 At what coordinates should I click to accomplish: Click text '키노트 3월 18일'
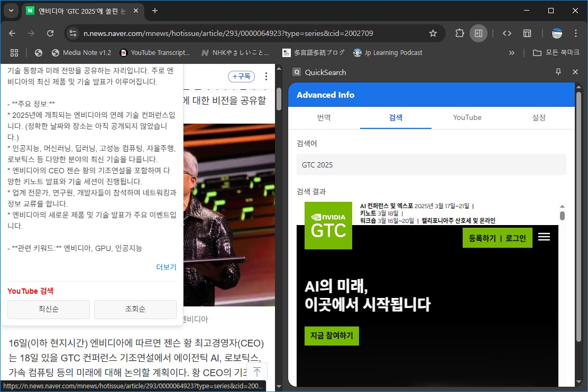coord(379,213)
